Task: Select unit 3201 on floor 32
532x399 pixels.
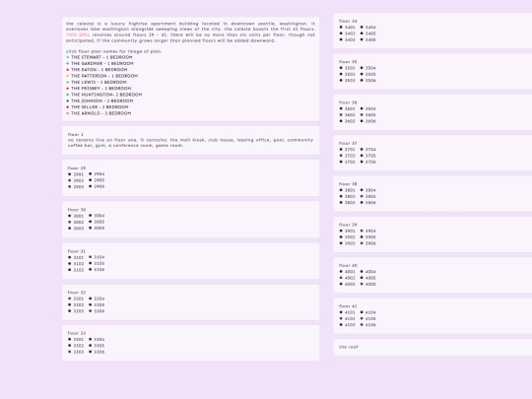Action: (x=79, y=299)
